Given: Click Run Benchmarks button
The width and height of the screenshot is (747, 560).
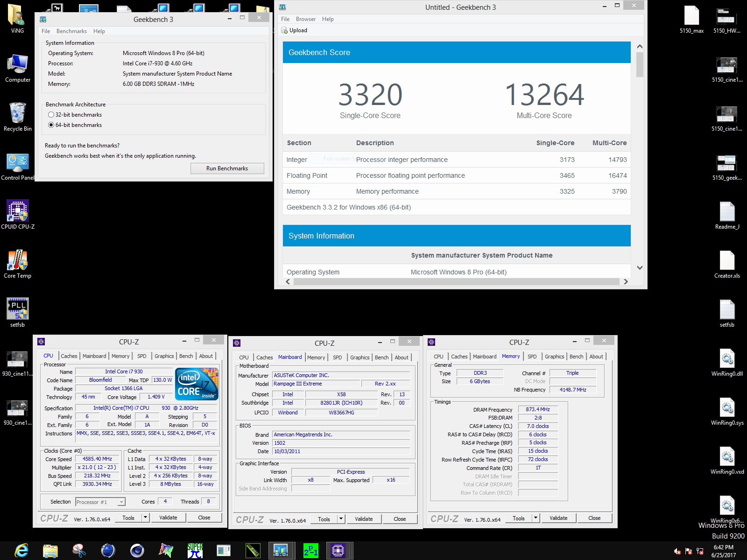Looking at the screenshot, I should point(227,168).
